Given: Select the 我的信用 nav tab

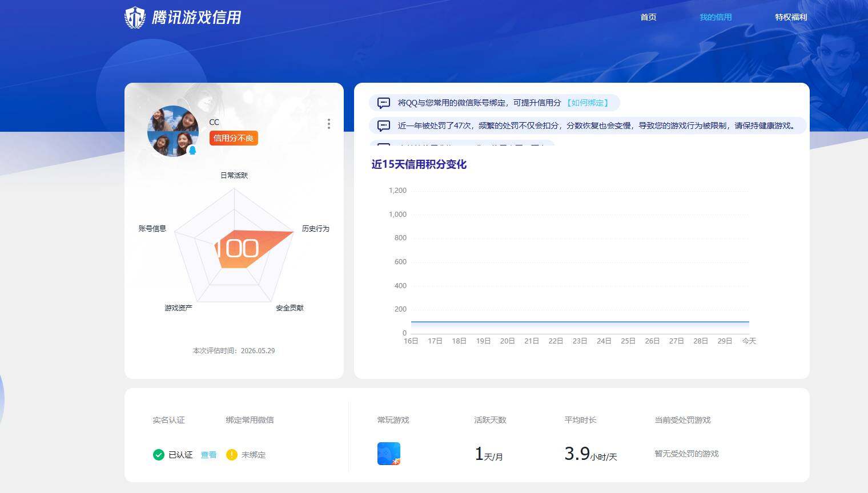Looking at the screenshot, I should tap(716, 17).
